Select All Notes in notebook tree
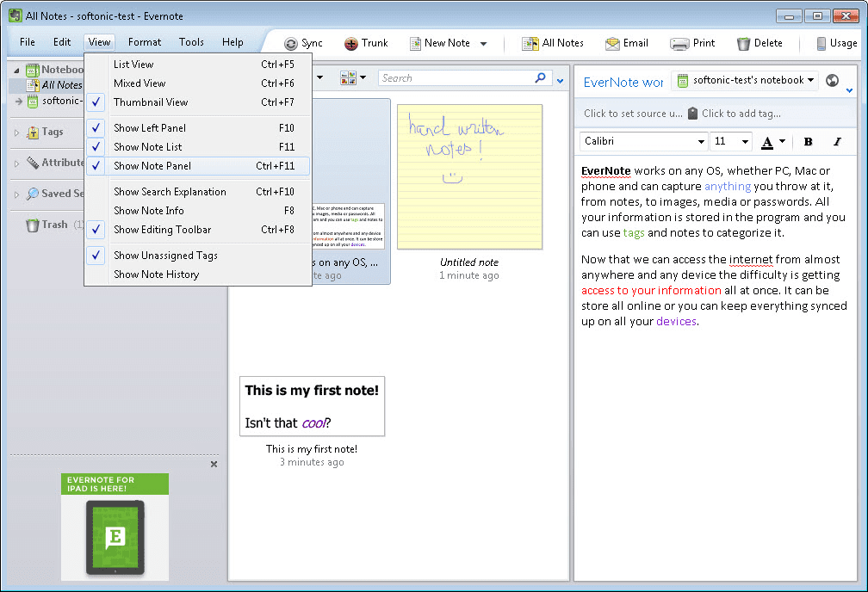The image size is (868, 592). tap(61, 85)
